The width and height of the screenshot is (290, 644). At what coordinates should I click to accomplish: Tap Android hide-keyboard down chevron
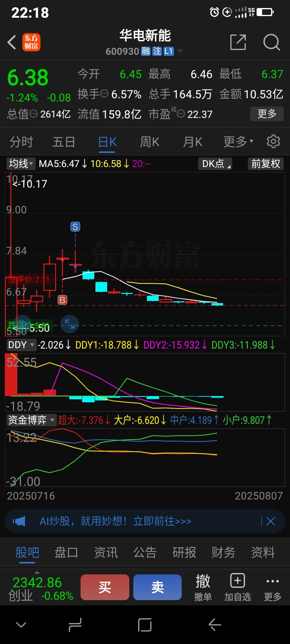click(x=21, y=625)
